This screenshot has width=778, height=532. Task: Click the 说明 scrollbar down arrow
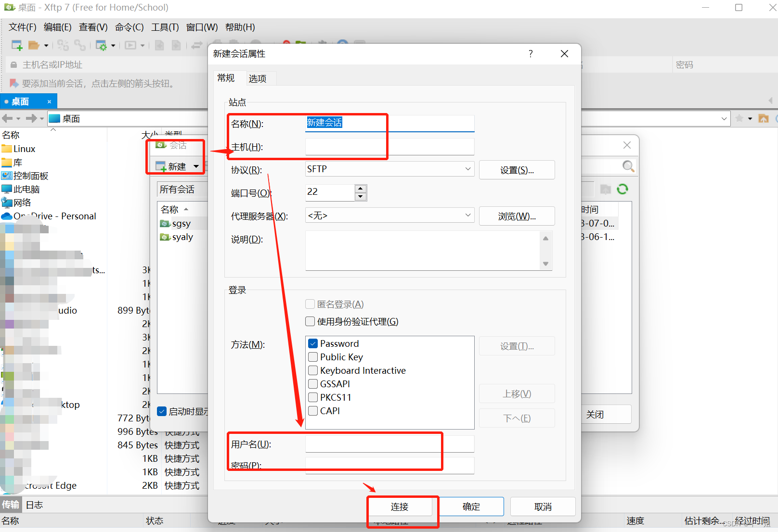[545, 264]
